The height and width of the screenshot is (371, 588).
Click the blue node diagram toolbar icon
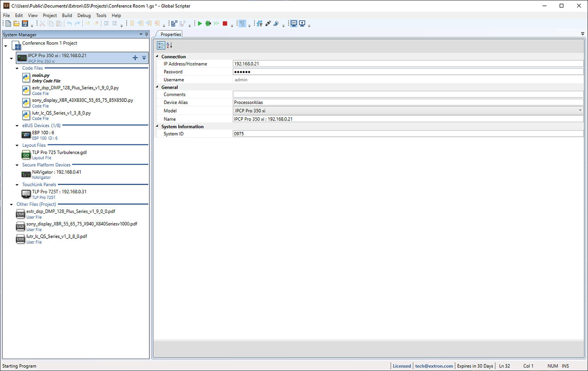pyautogui.click(x=260, y=24)
